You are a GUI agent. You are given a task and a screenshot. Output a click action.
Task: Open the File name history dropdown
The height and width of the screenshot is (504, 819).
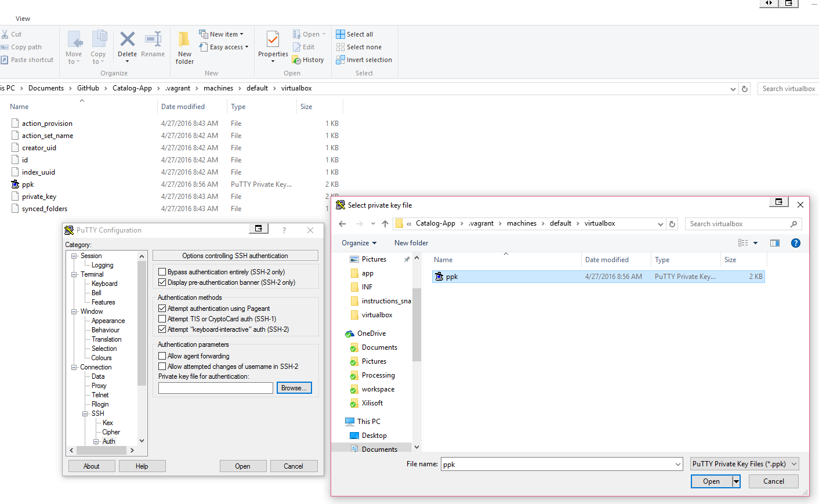coord(678,464)
